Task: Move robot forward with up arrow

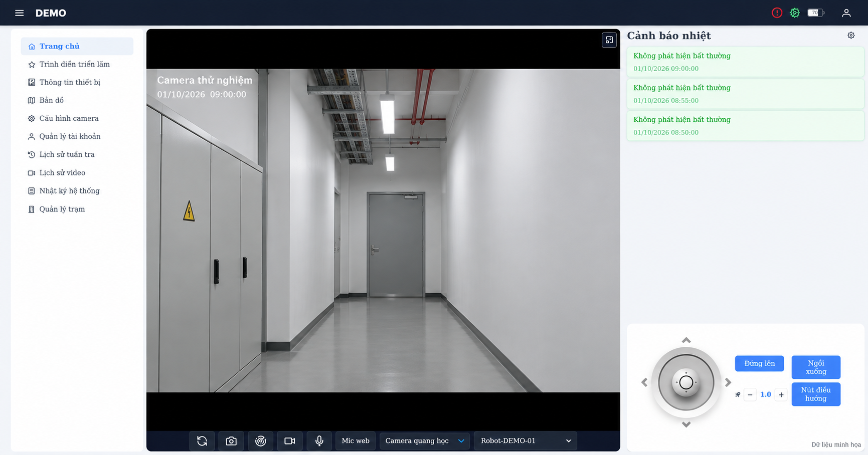Action: coord(686,340)
